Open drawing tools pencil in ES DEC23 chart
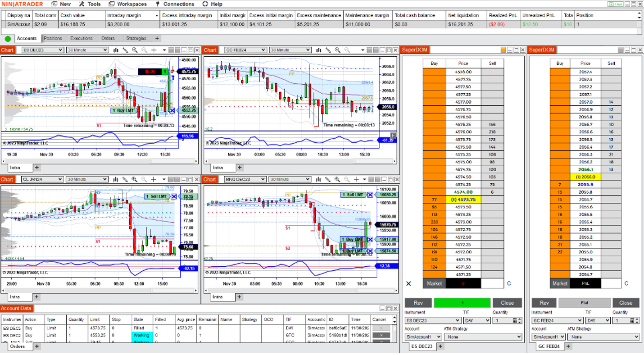Screen dimensions: 644x355 126,50
